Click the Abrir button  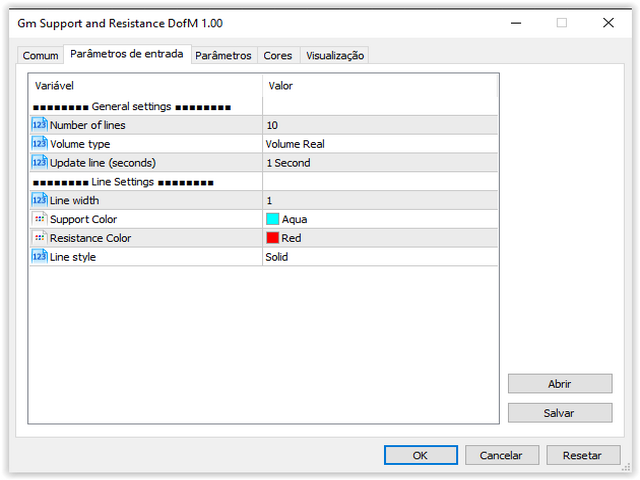(x=560, y=384)
